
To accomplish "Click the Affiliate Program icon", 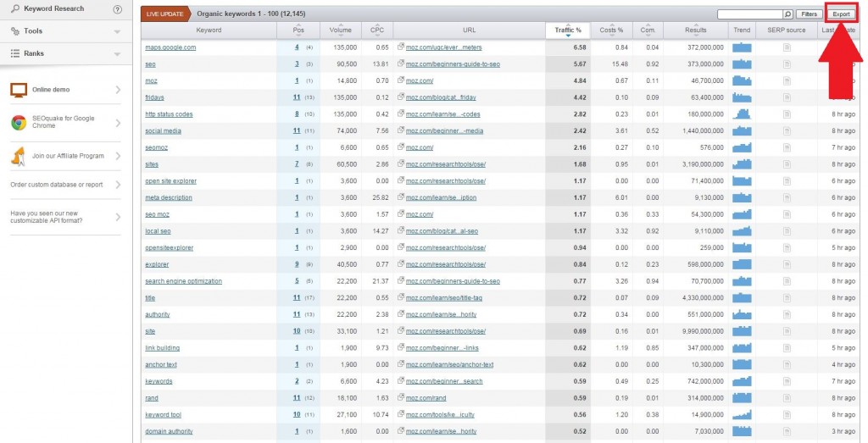I will pos(19,156).
